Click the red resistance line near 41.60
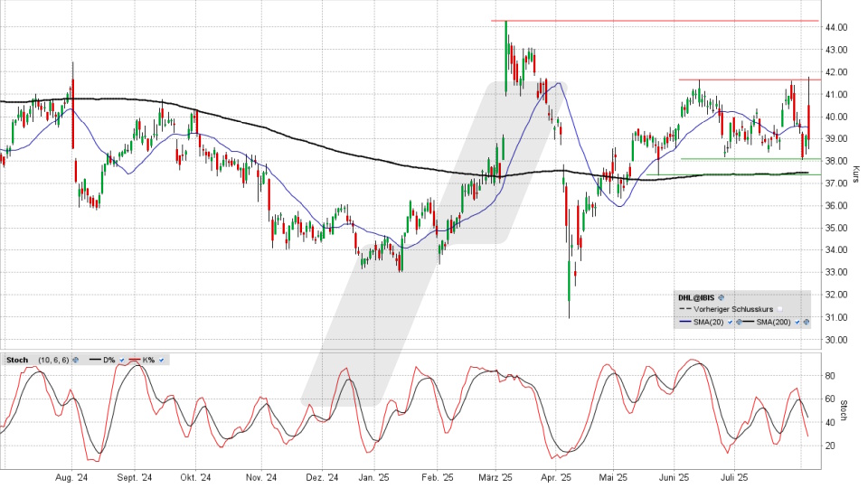Image resolution: width=868 pixels, height=488 pixels. [750, 80]
